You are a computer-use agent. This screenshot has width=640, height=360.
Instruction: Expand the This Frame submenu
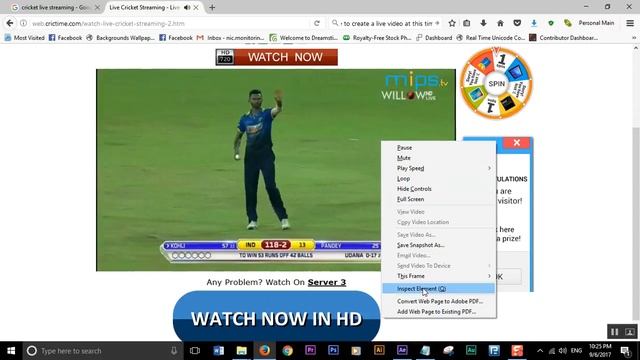pos(439,276)
